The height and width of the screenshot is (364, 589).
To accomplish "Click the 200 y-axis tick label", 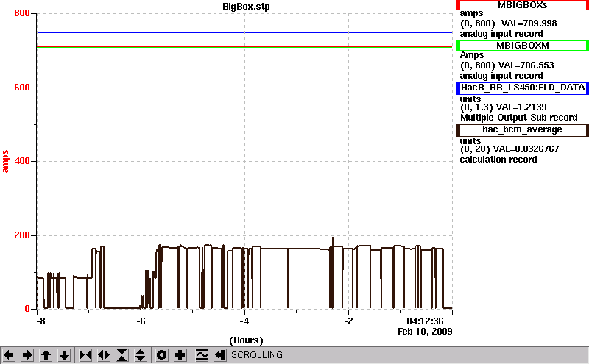I will [22, 235].
